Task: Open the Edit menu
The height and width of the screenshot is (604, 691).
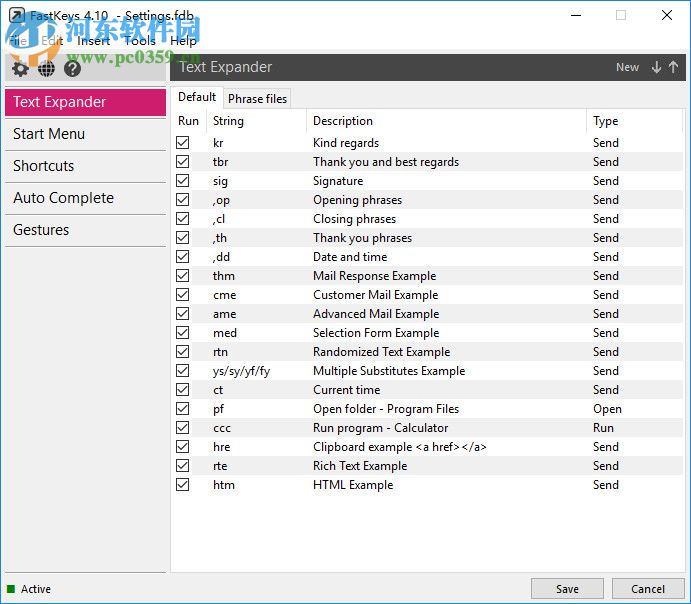Action: 52,41
